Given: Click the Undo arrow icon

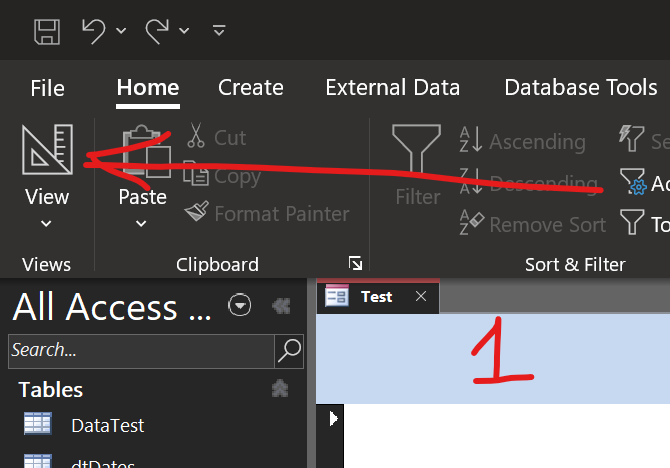Looking at the screenshot, I should 93,30.
